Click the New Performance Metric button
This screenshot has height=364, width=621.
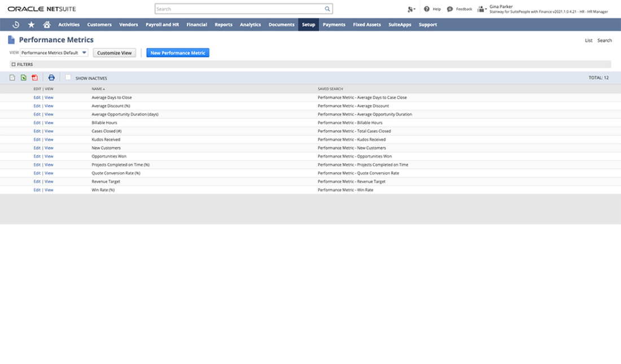pyautogui.click(x=178, y=52)
